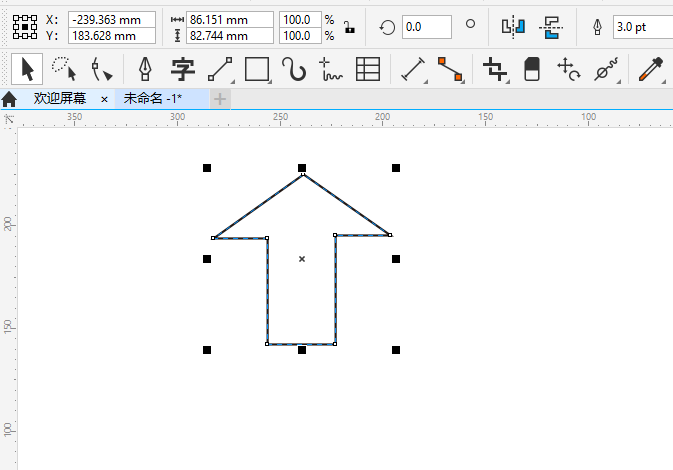Click the rotation angle 0.0 field
The width and height of the screenshot is (673, 470).
click(427, 27)
